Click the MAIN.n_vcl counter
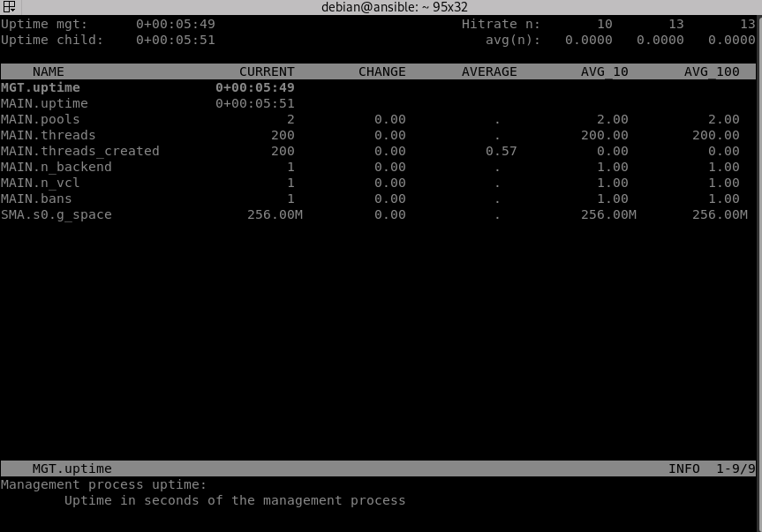 click(41, 183)
